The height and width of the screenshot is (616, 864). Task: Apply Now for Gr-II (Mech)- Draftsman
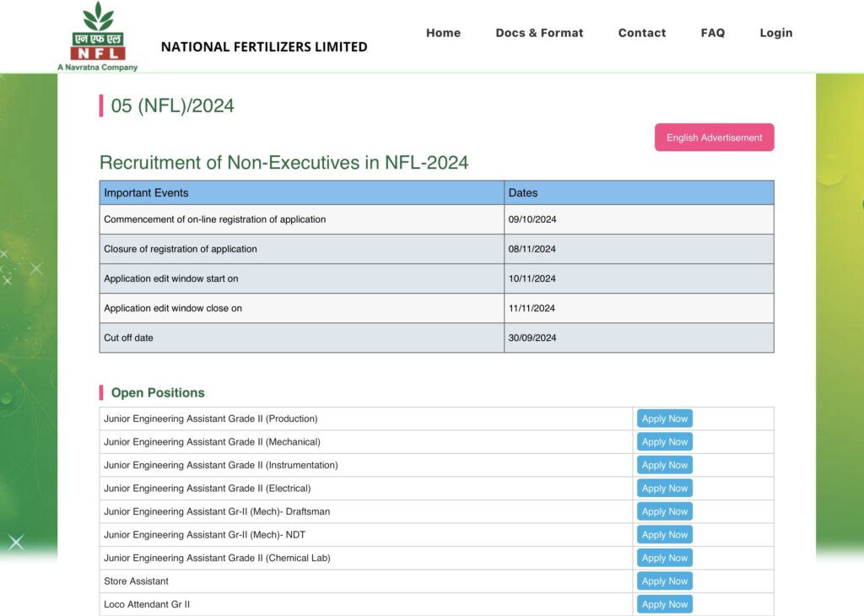click(665, 511)
